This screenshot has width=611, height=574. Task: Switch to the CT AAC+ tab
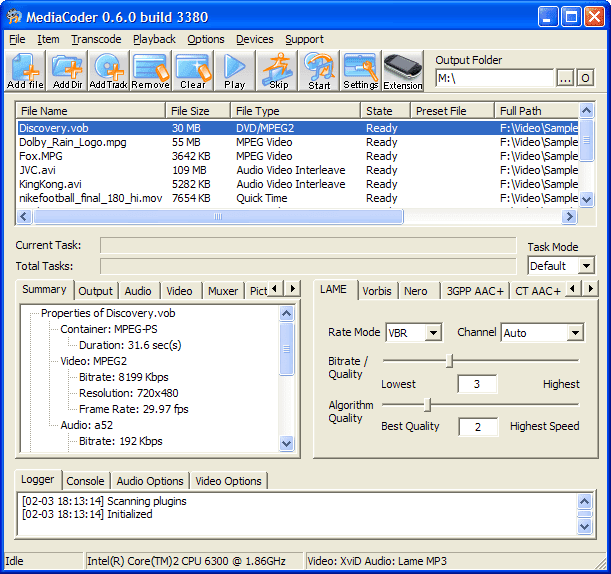(538, 291)
